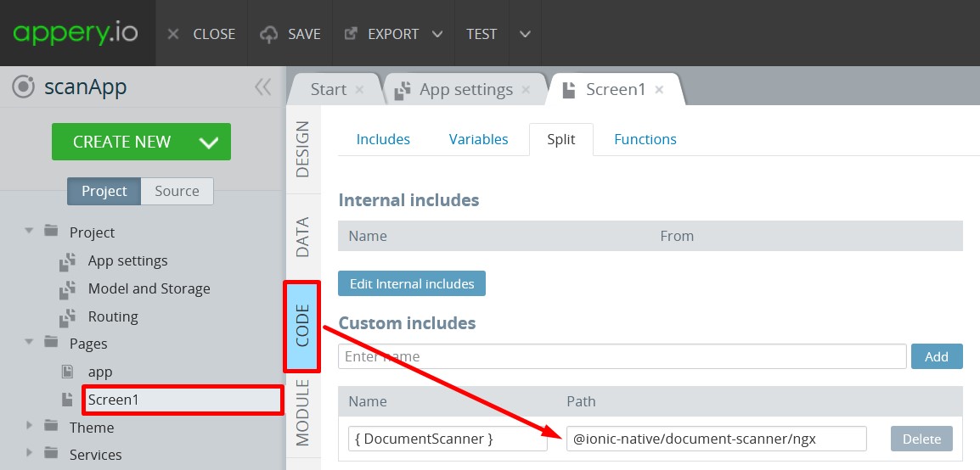This screenshot has width=980, height=470.
Task: Switch to the Functions sub-tab
Action: 645,139
